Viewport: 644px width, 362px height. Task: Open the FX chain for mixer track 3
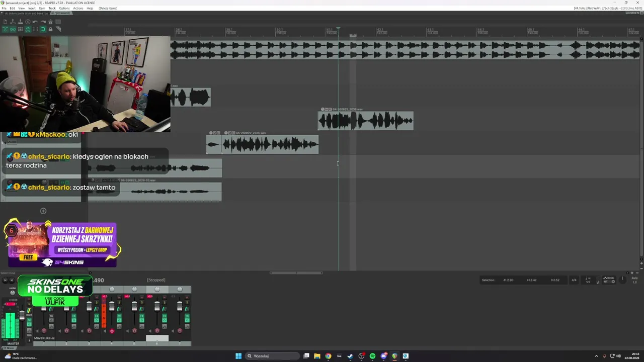(96, 316)
